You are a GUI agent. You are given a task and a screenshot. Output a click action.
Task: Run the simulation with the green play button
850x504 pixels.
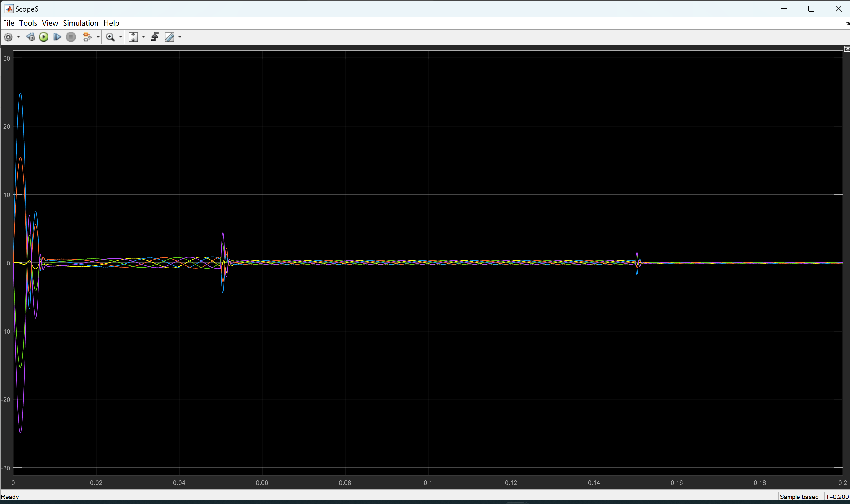coord(44,37)
